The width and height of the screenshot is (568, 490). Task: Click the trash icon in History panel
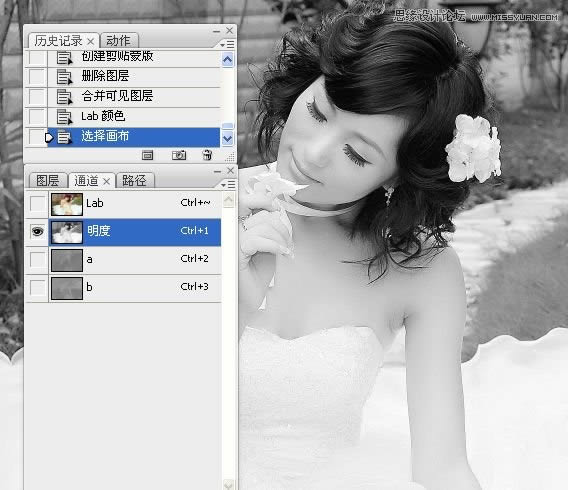(x=207, y=155)
